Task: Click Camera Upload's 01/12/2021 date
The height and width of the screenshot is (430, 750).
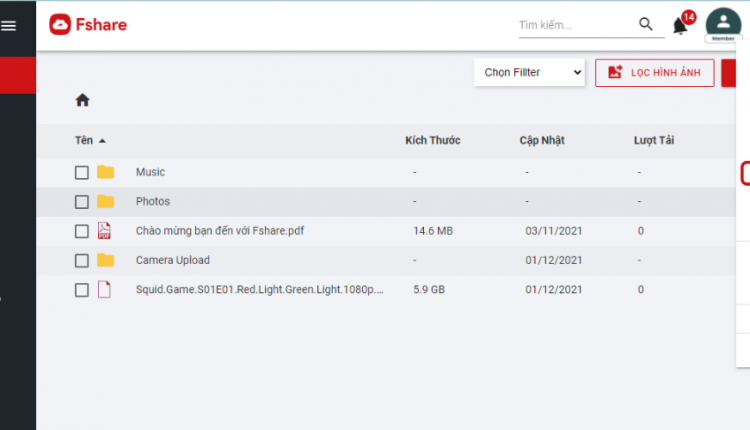Action: click(553, 260)
